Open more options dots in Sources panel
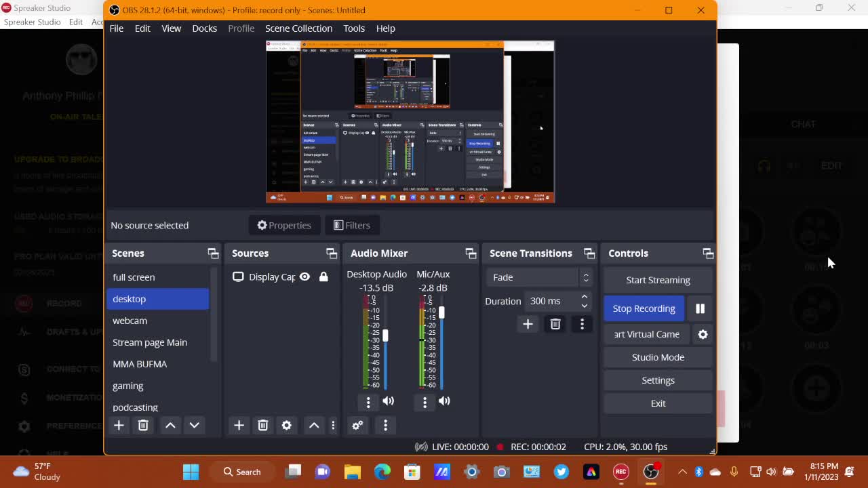 point(333,425)
